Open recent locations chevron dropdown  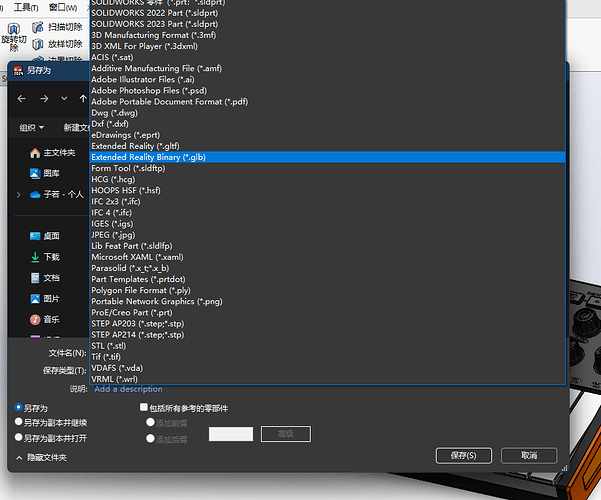tap(64, 99)
